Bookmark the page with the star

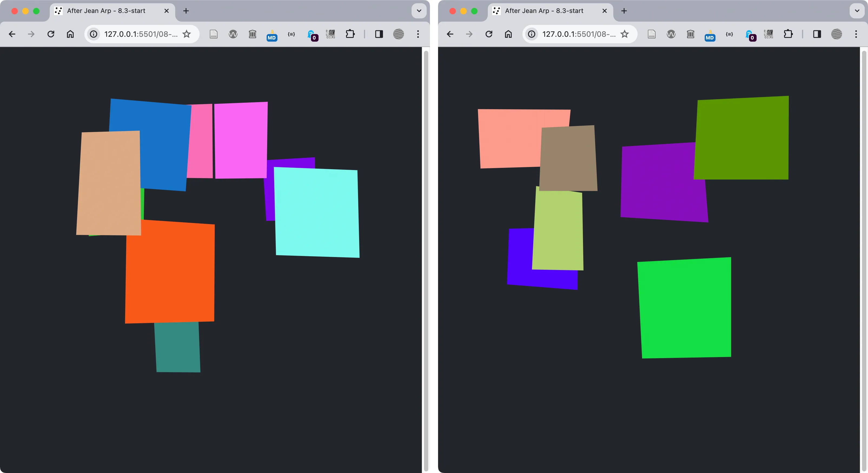pos(187,34)
